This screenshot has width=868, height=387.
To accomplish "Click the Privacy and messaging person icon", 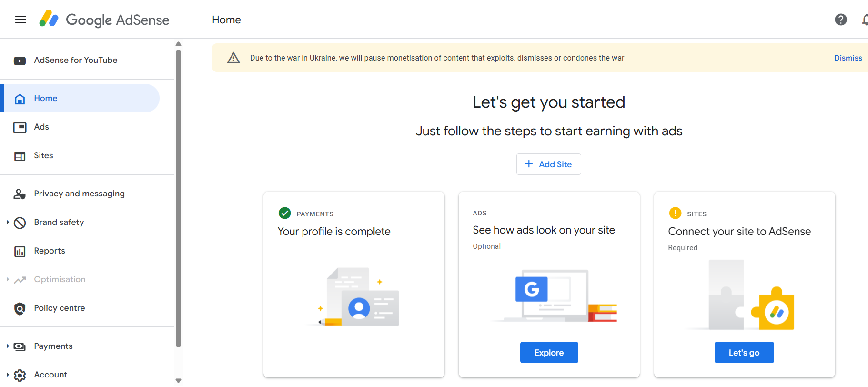I will 20,194.
